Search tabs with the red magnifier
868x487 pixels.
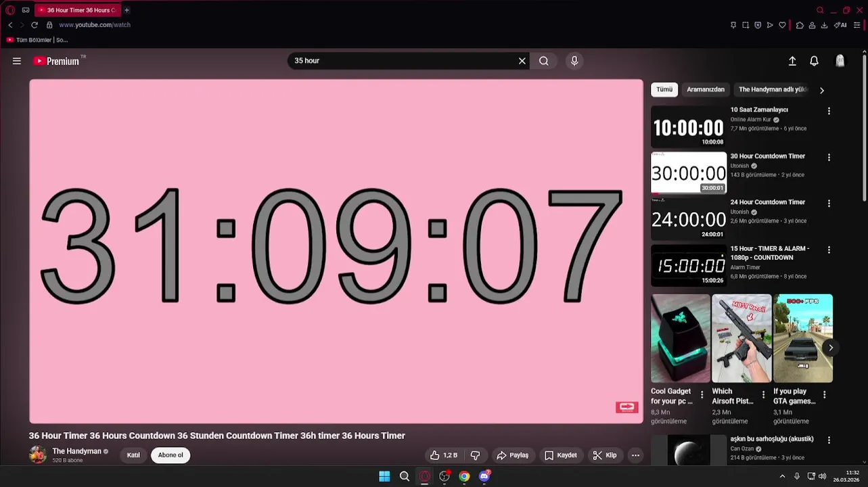tap(820, 10)
